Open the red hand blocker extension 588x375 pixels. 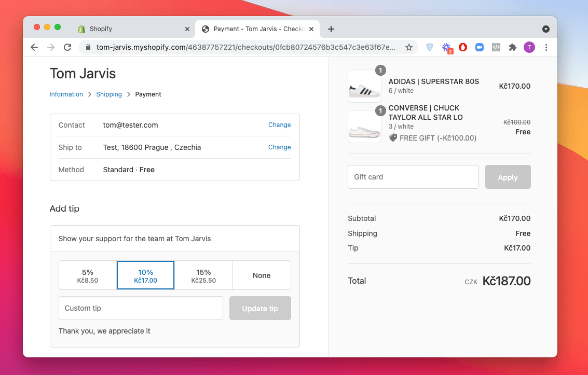(463, 47)
